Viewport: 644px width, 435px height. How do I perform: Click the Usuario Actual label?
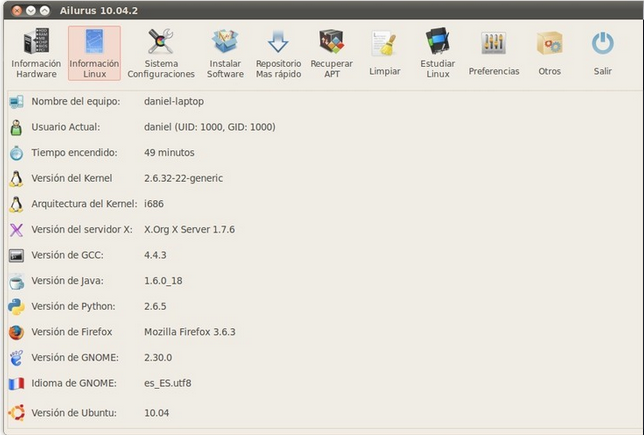[66, 127]
